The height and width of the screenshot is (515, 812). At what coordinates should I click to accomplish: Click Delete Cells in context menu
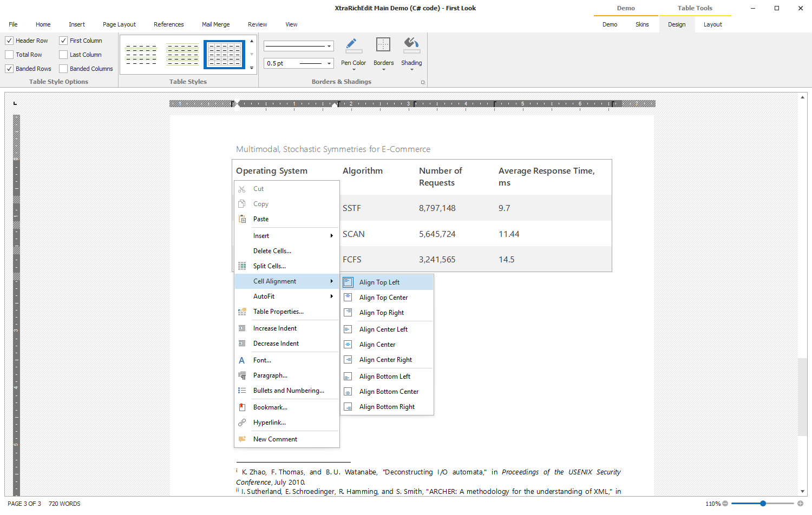tap(272, 251)
